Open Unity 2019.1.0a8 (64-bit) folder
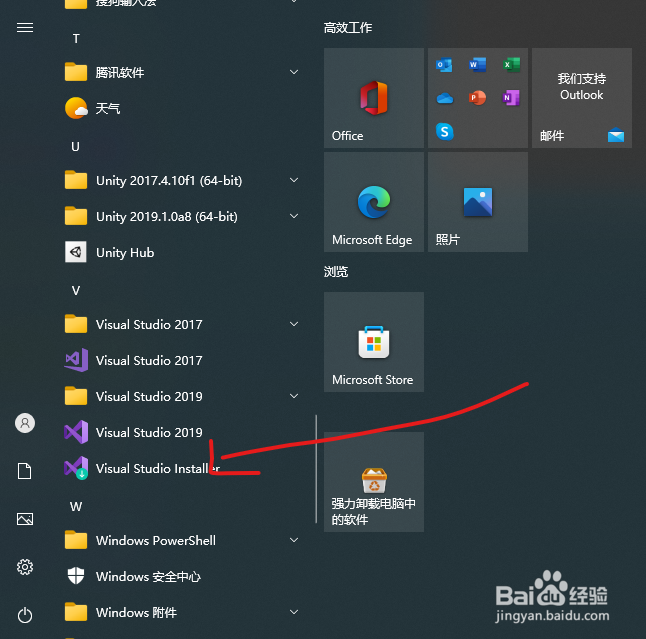 181,216
